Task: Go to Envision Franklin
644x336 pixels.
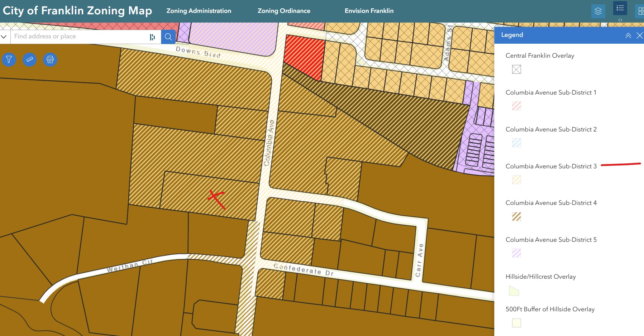Action: (369, 11)
